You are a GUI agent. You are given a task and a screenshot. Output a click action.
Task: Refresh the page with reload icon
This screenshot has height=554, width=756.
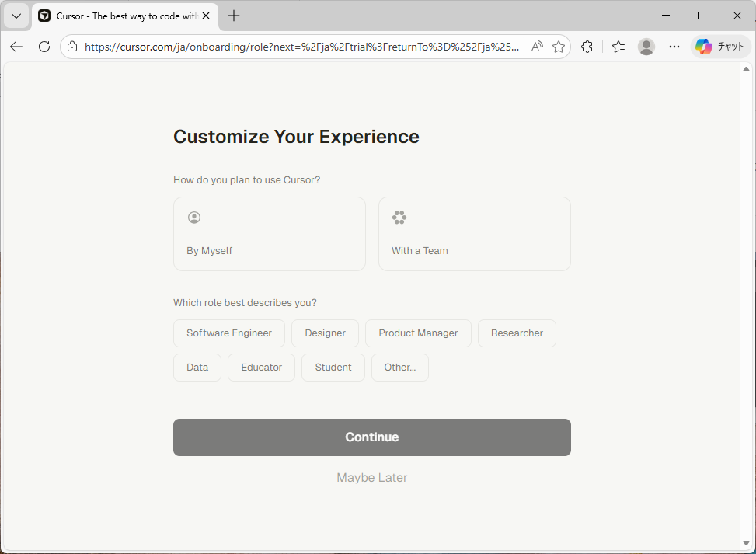44,47
